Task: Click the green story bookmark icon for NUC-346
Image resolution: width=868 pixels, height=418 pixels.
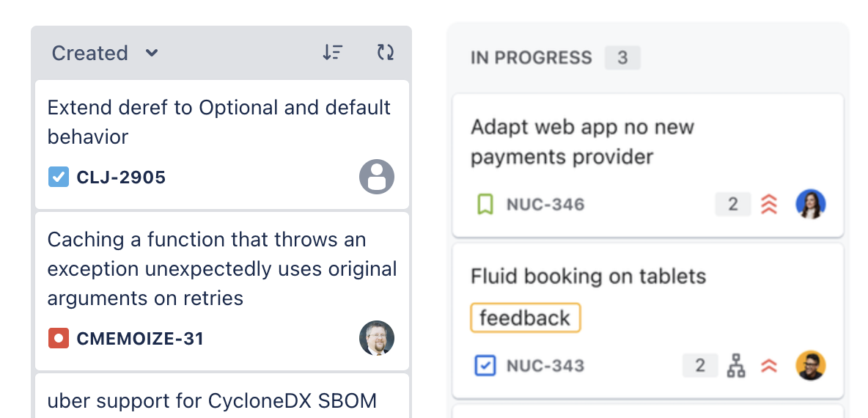Action: [x=485, y=205]
